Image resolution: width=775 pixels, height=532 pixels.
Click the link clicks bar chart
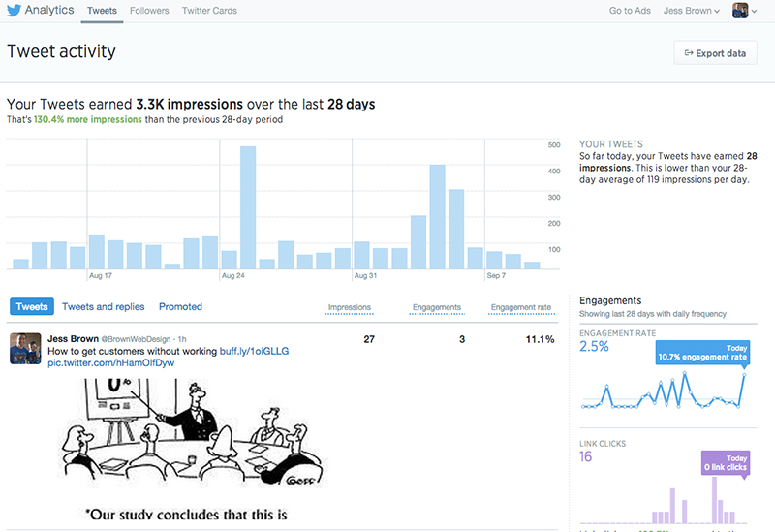click(664, 499)
